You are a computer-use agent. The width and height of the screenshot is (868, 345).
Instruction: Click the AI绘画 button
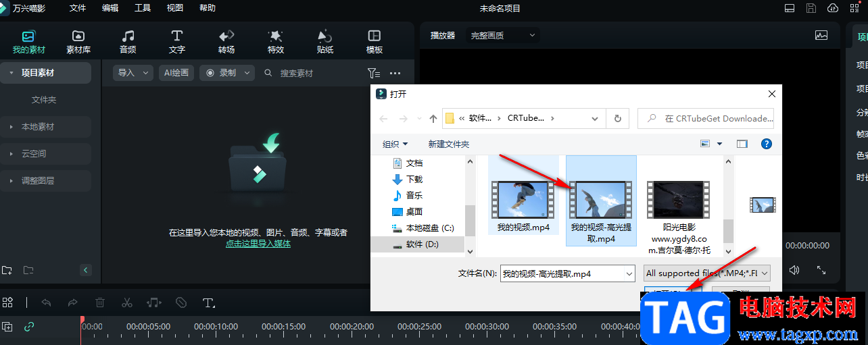pyautogui.click(x=176, y=73)
